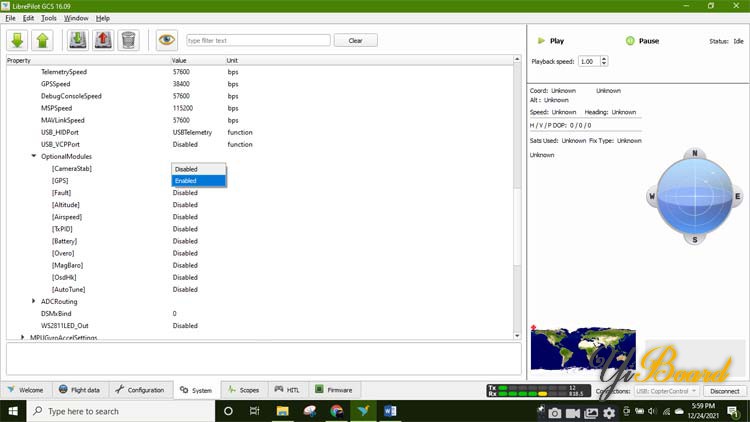750x422 pixels.
Task: Toggle the eye view options icon
Action: click(x=166, y=40)
